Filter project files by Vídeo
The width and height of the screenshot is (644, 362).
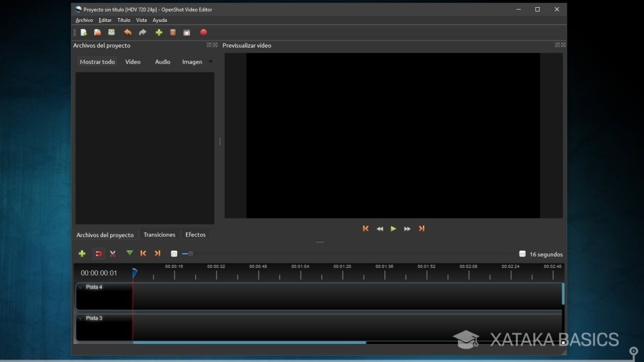pos(133,62)
